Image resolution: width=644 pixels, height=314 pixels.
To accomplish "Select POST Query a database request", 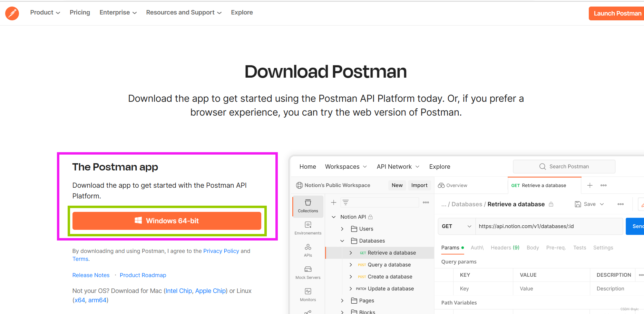I will click(384, 265).
